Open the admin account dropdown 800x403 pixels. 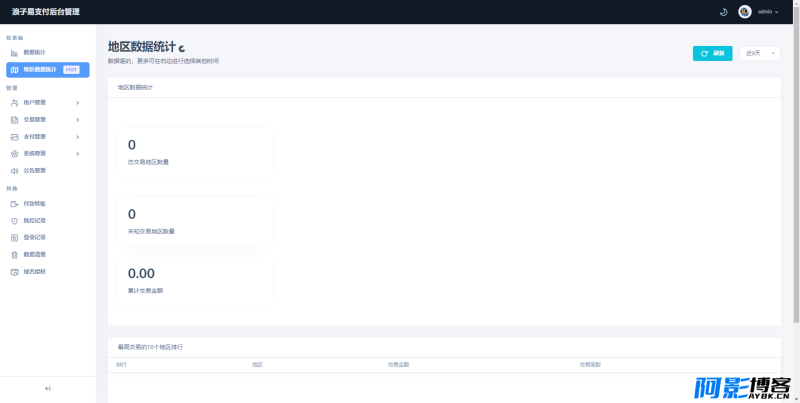[x=768, y=12]
